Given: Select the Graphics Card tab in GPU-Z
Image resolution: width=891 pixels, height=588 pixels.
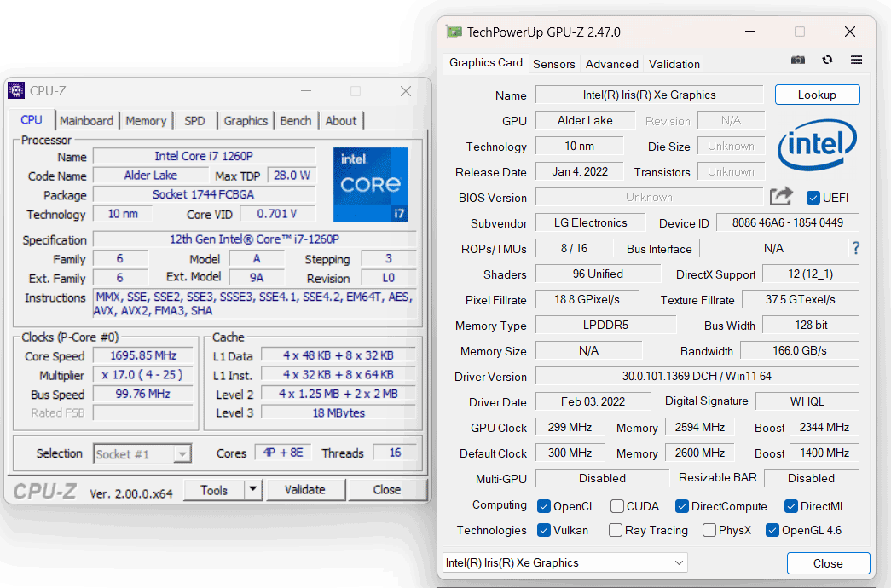Looking at the screenshot, I should coord(486,62).
